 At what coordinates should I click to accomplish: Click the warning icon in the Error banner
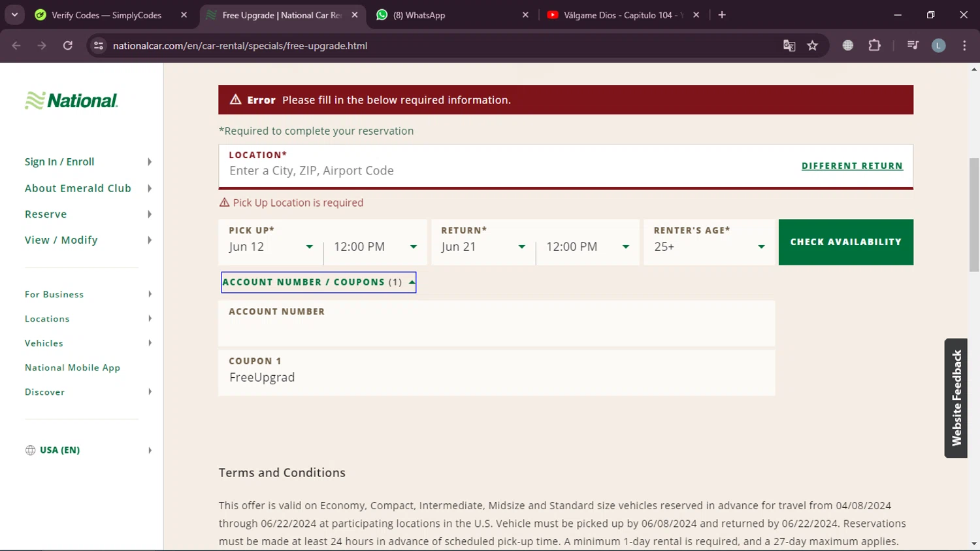coord(236,100)
